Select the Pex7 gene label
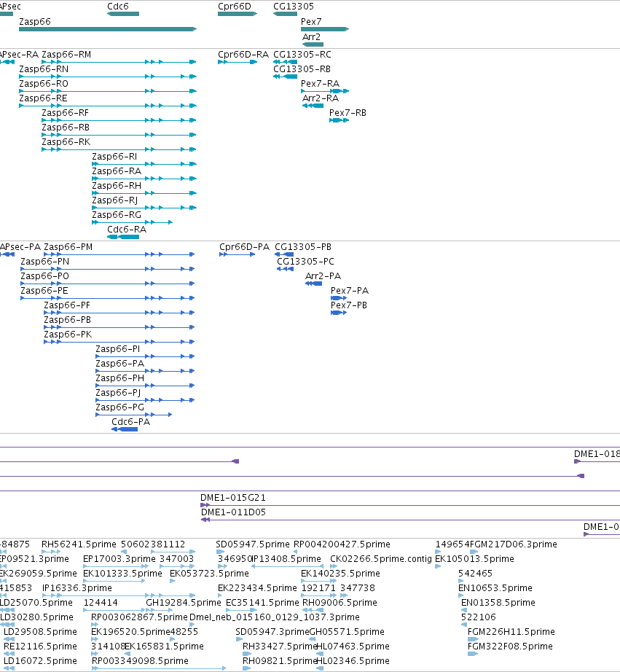This screenshot has width=620, height=672. click(311, 22)
